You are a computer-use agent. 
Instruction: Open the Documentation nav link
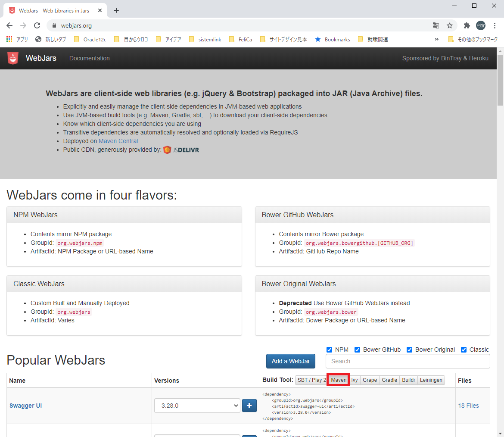(89, 58)
